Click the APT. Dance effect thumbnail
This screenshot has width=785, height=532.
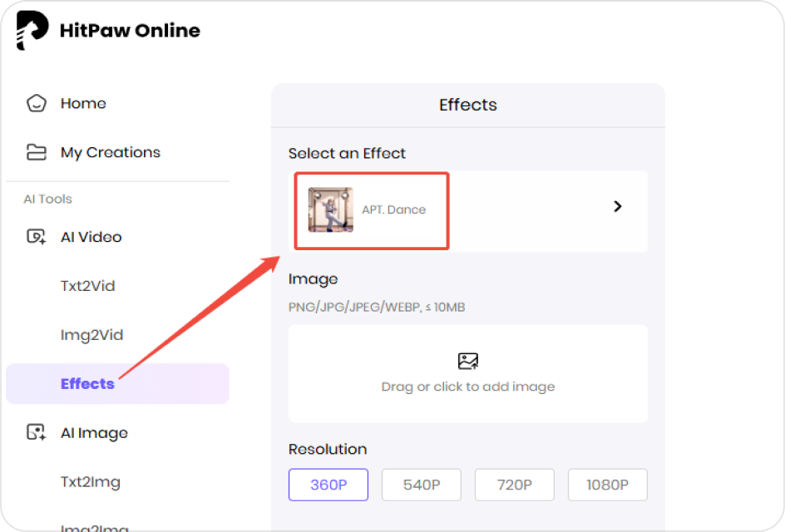tap(330, 209)
